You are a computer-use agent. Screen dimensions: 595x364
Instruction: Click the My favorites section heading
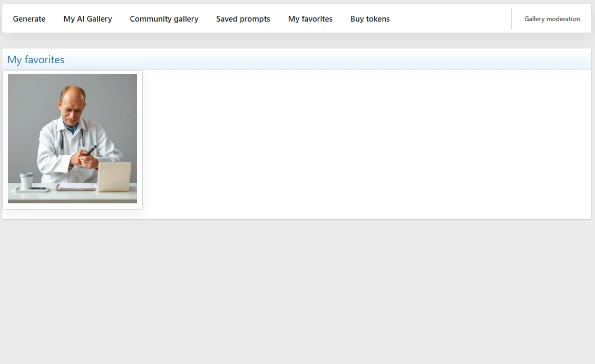coord(36,60)
